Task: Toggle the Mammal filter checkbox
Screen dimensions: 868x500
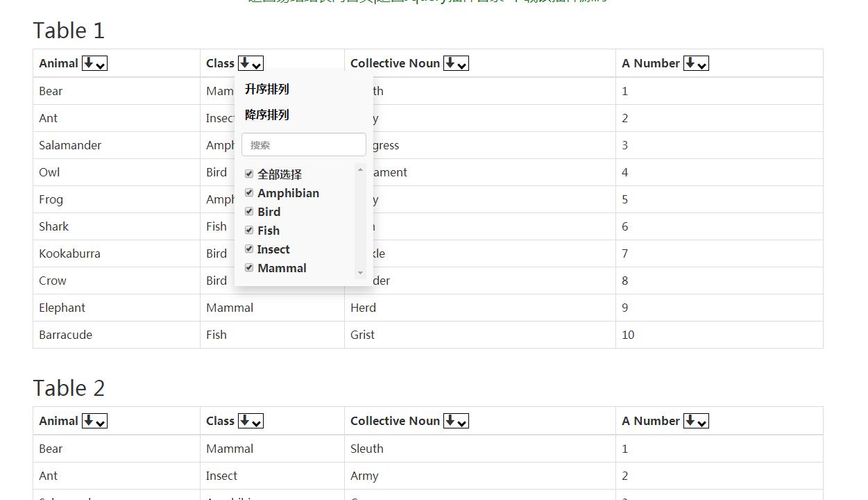Action: (x=249, y=267)
